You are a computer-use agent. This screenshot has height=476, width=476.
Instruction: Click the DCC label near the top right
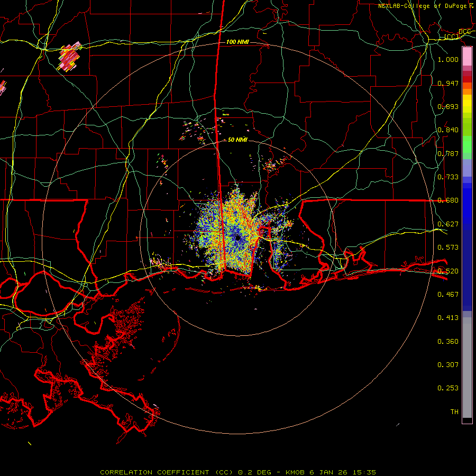464,32
